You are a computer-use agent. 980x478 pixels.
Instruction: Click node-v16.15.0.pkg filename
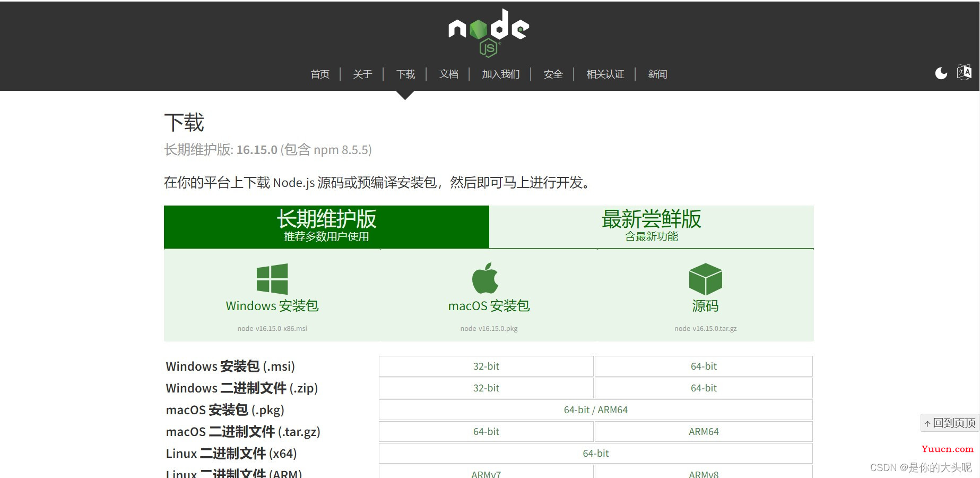point(489,329)
